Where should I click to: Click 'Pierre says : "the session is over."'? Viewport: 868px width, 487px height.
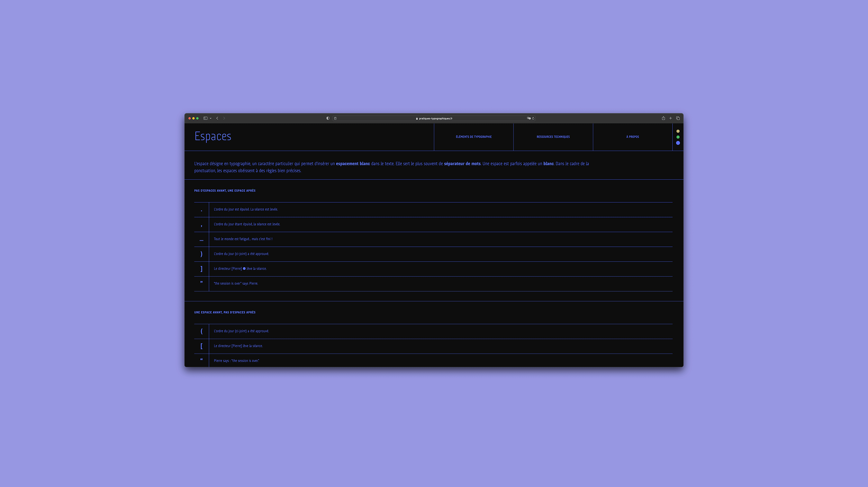click(x=236, y=361)
